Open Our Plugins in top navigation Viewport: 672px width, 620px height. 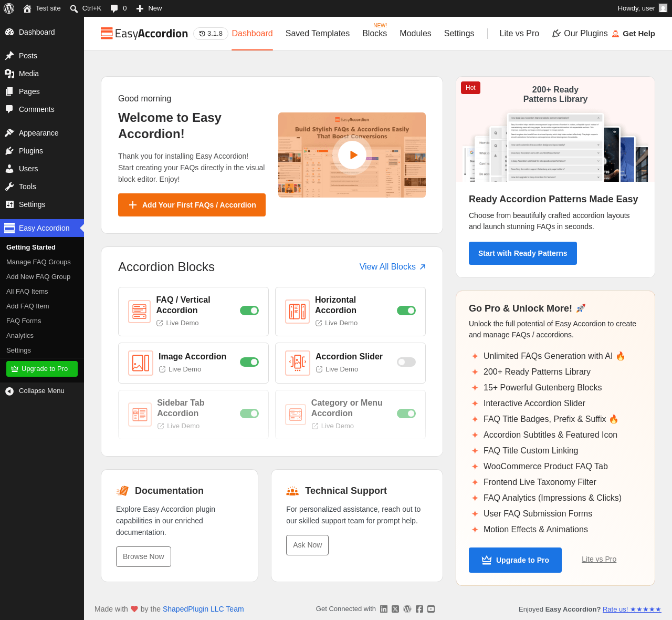coord(580,34)
